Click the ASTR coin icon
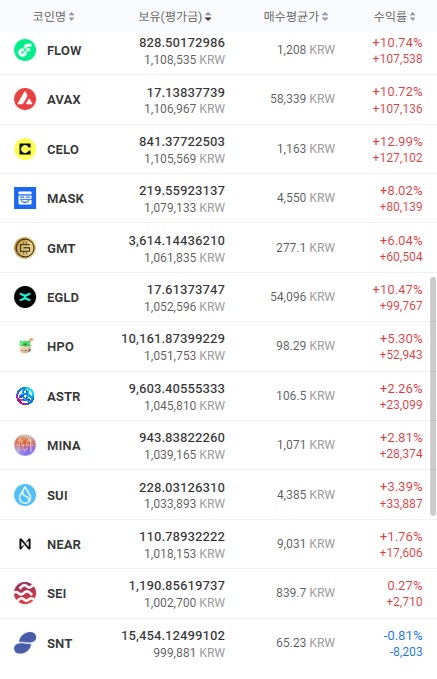Viewport: 437px width, 679px height. click(x=25, y=396)
